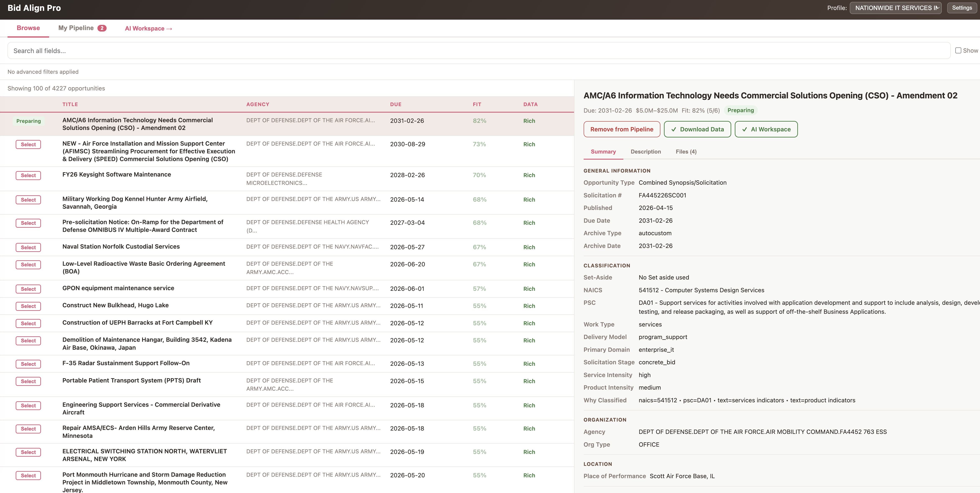Select Port Monmouth Hurricane project row
This screenshot has width=980, height=493.
click(x=28, y=475)
